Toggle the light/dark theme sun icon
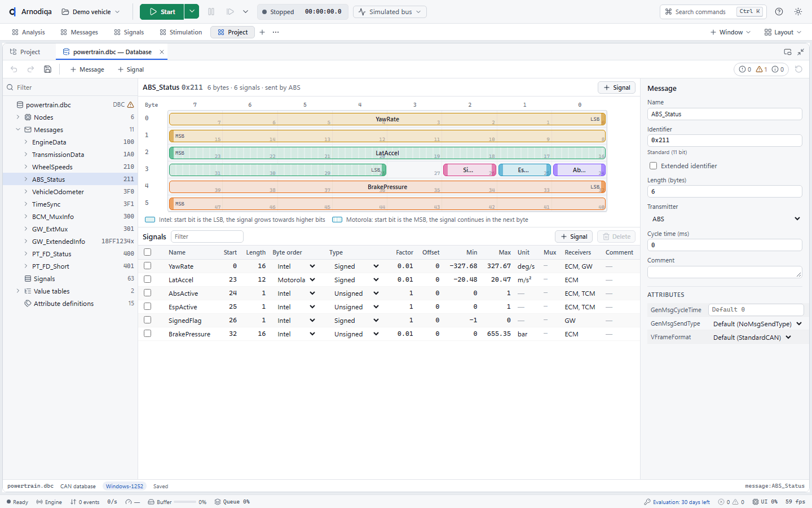812x508 pixels. pyautogui.click(x=798, y=12)
